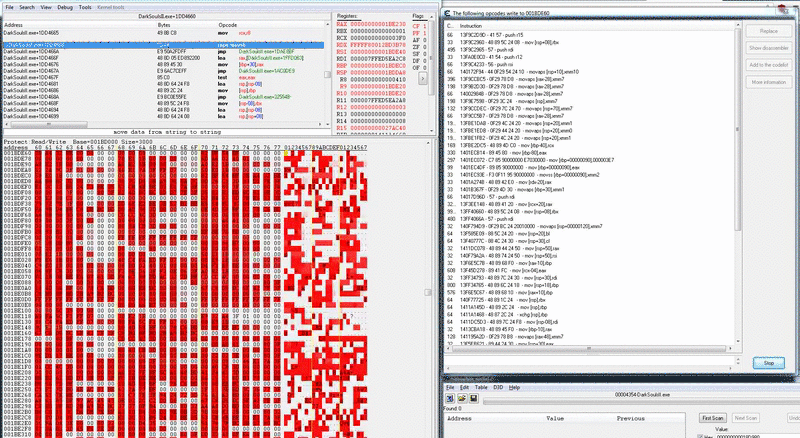Open Tools menu in Memory Viewer
This screenshot has width=800, height=438.
[85, 7]
